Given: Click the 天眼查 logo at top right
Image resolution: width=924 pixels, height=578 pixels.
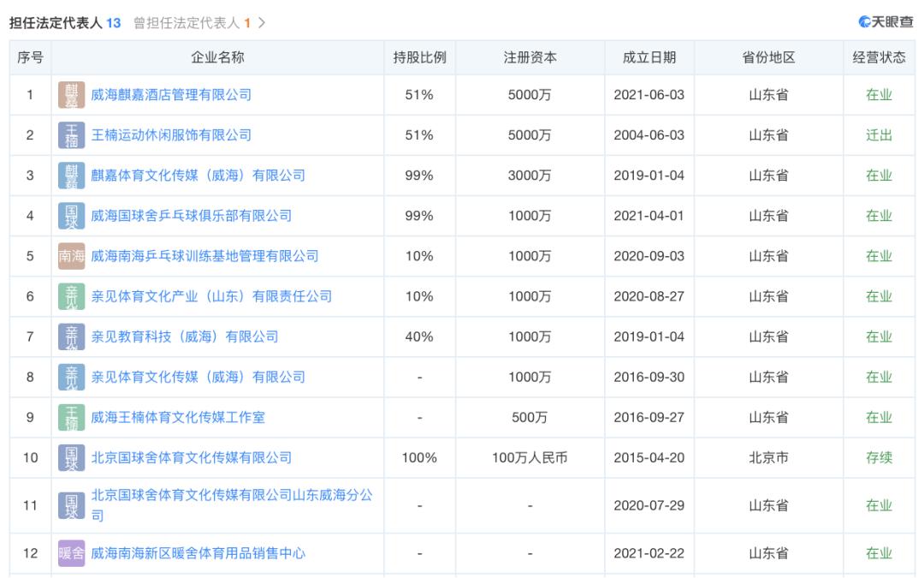Looking at the screenshot, I should click(885, 22).
